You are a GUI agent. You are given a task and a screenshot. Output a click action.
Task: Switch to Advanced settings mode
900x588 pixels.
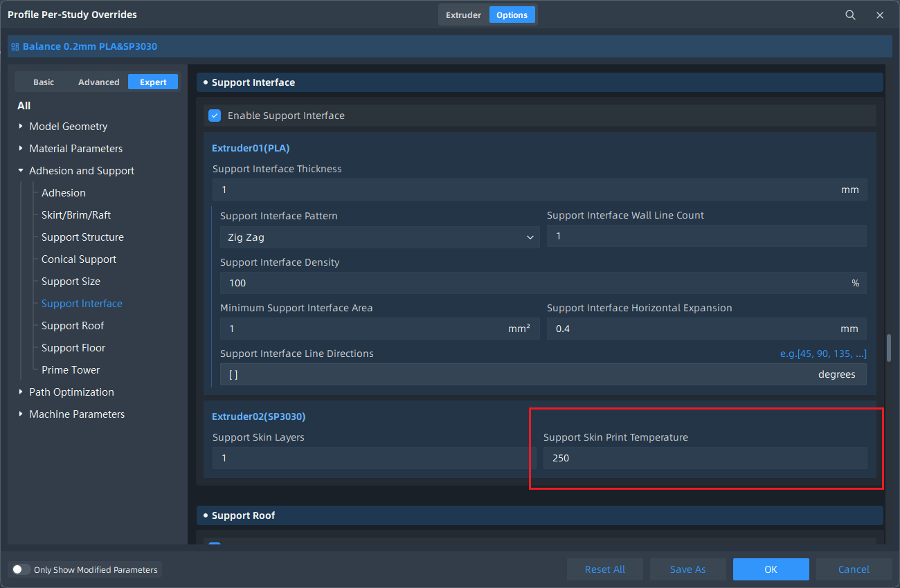click(99, 82)
